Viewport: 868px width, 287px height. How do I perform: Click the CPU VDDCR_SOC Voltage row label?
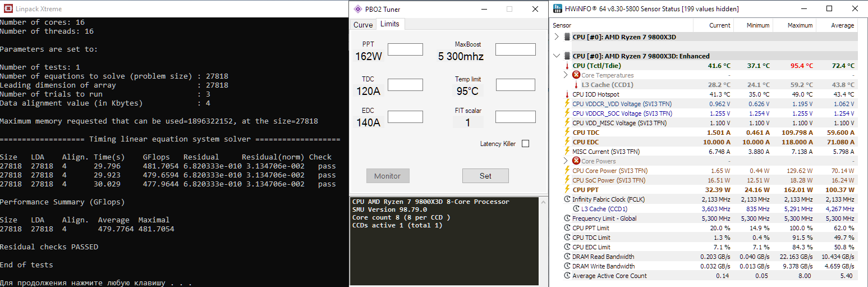point(622,113)
